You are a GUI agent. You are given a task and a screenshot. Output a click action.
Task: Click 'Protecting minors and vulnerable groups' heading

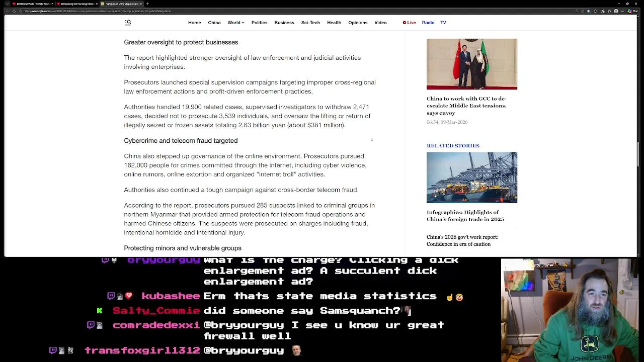point(183,248)
